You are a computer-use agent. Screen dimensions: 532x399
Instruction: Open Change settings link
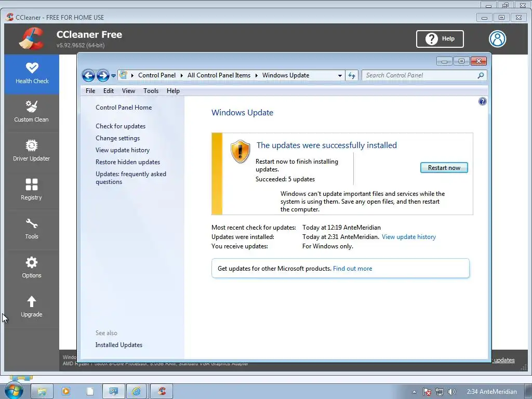point(118,138)
